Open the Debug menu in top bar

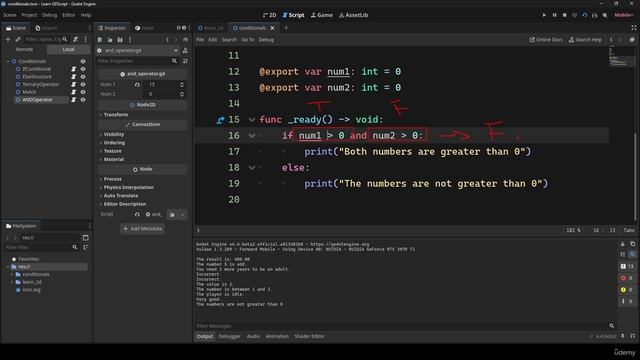(x=49, y=15)
